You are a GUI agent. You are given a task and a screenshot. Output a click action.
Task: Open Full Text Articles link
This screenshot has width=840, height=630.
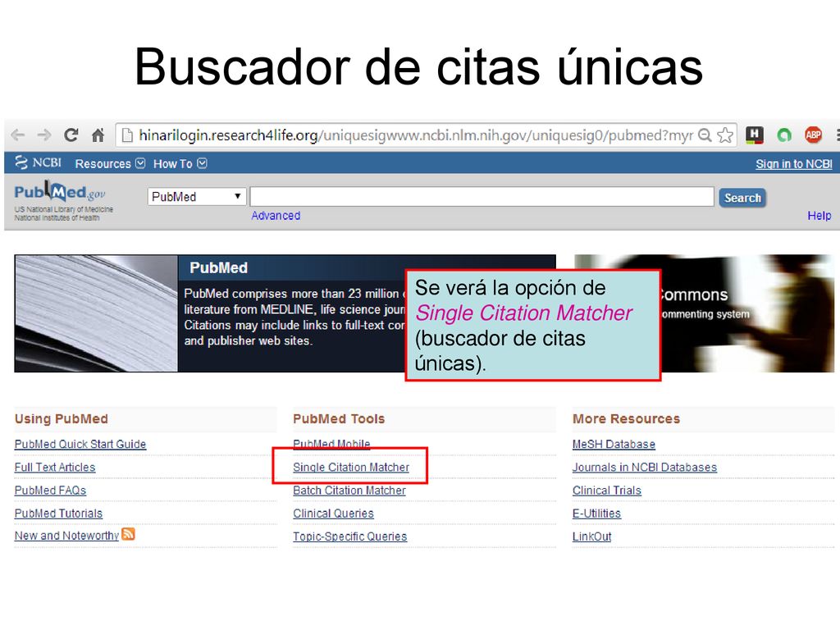pyautogui.click(x=55, y=467)
